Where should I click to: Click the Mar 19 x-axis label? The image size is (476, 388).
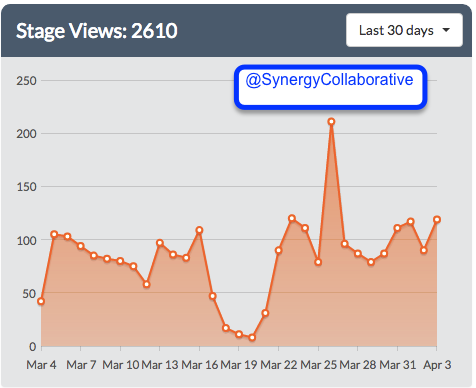(239, 365)
